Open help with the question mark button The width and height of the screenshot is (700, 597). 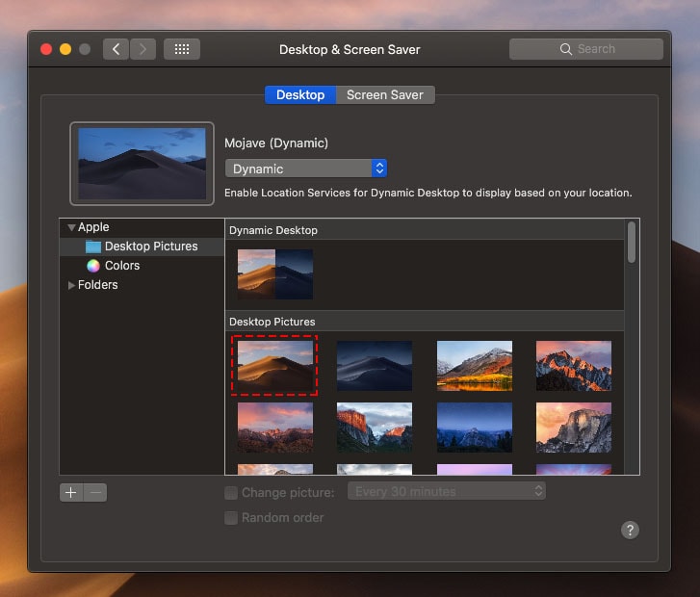630,530
